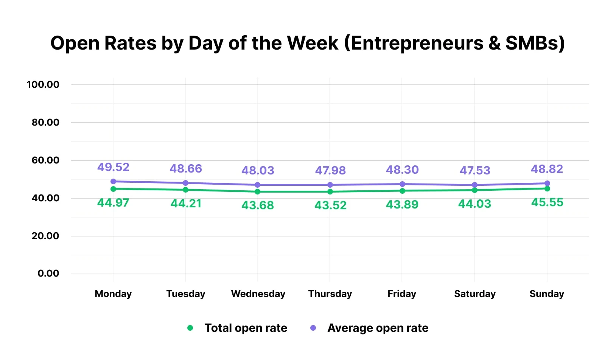
Task: Click the purple Sunday data point
Action: [x=547, y=184]
